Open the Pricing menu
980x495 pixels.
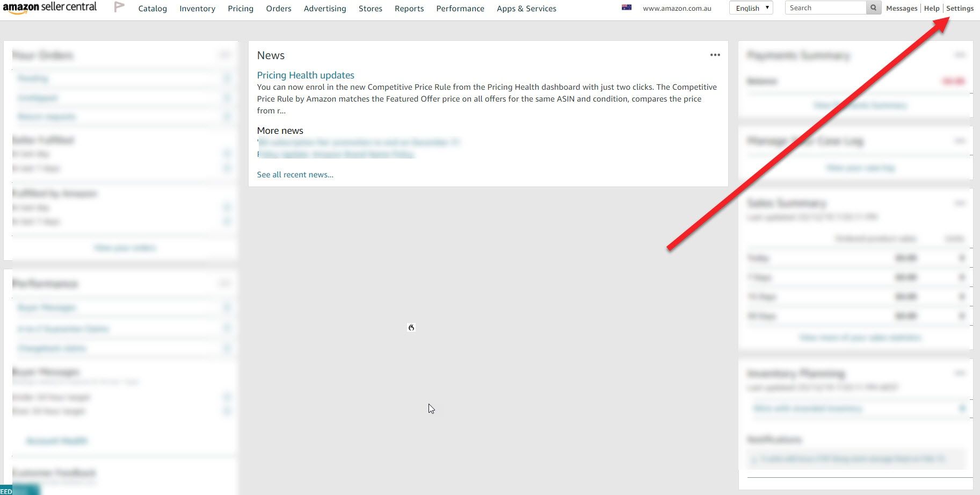(x=241, y=9)
